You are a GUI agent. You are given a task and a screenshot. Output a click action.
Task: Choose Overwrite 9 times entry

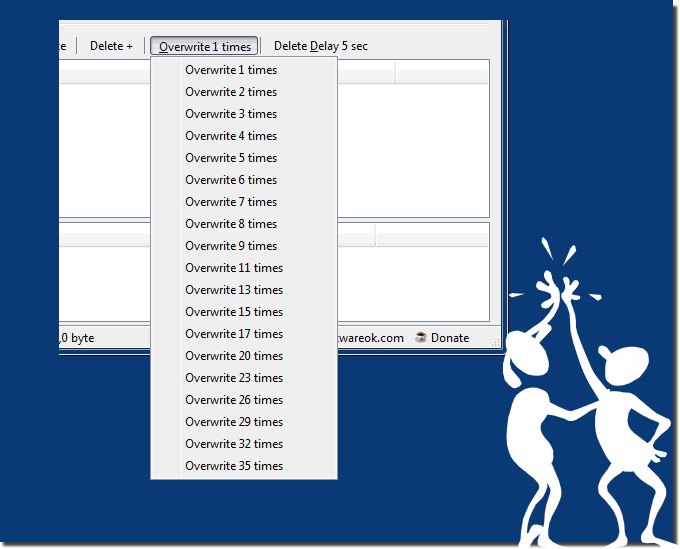tap(244, 246)
